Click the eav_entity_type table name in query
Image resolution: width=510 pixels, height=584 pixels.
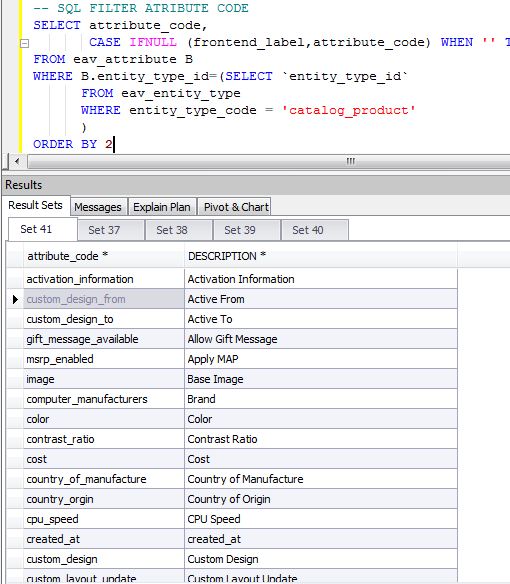click(x=181, y=93)
